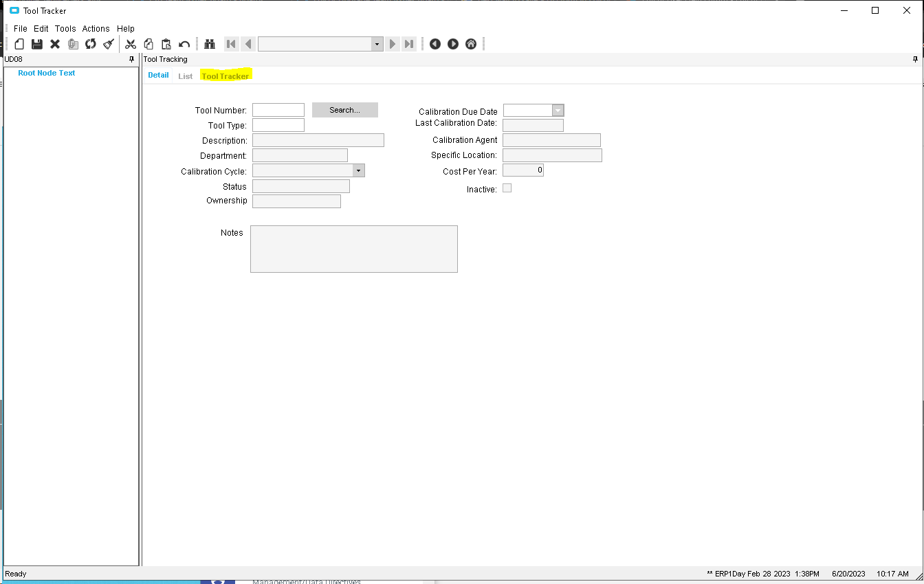
Task: Switch to highlighted Tool Tracker tab
Action: [x=225, y=76]
